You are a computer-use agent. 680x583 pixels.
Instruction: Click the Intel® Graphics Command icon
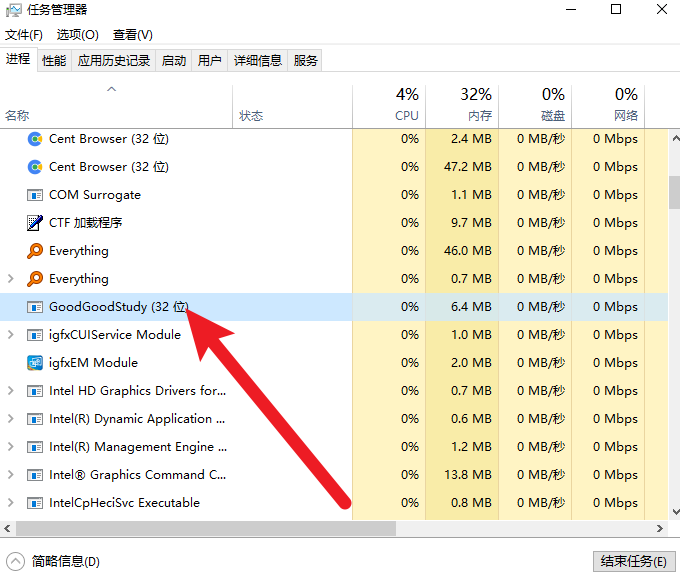click(x=35, y=475)
